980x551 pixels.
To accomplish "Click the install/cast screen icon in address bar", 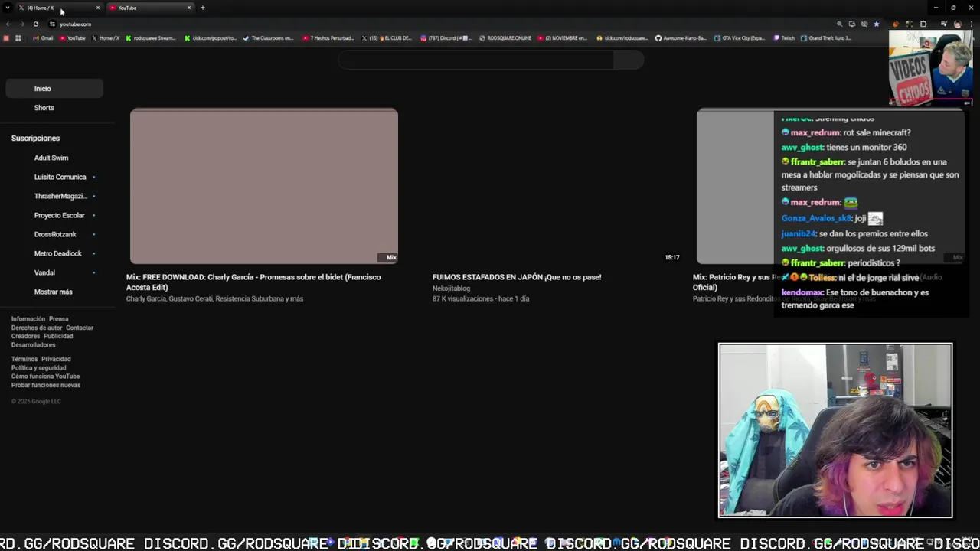I will point(852,24).
